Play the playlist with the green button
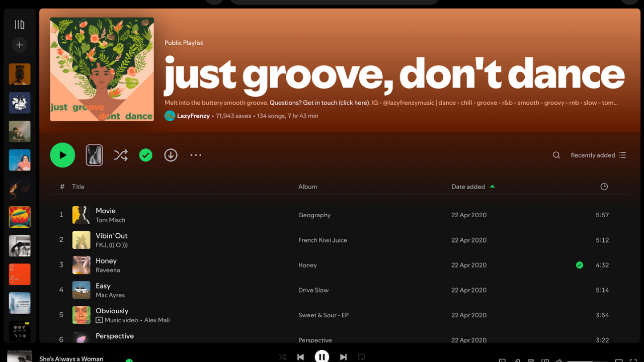Screen dimensions: 644x362 (62, 155)
